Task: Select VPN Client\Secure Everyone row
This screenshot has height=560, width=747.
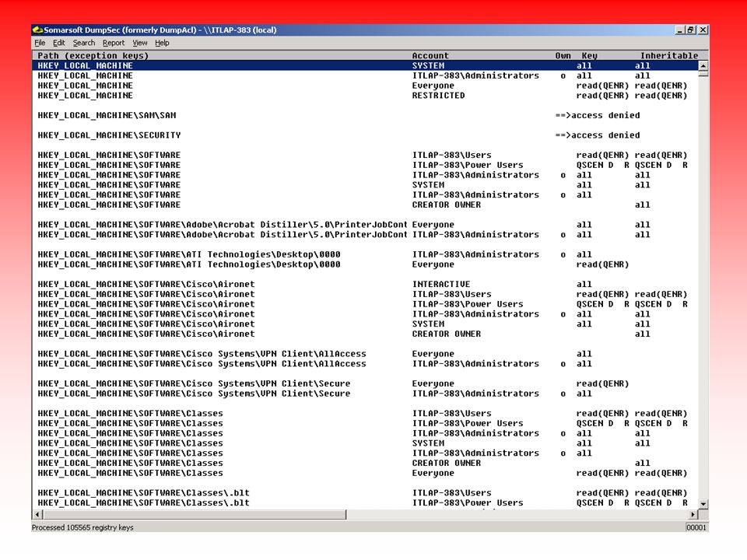Action: click(x=365, y=383)
